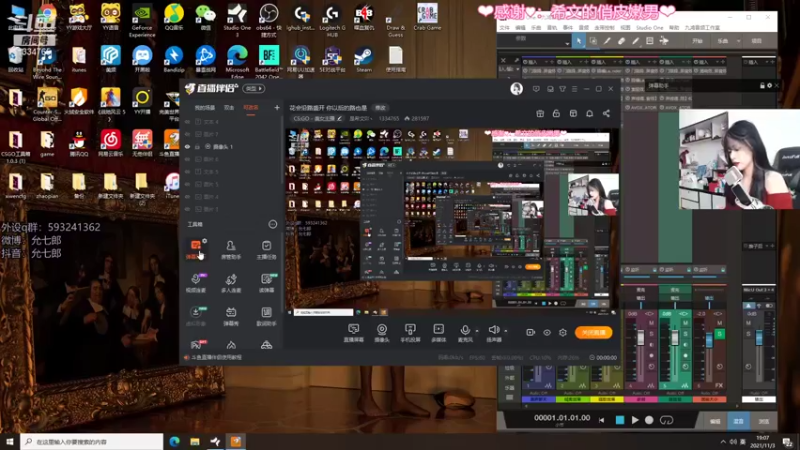Toggle the preview eye icon in bottom toolbar
Viewport: 800px width, 450px height.
(x=546, y=332)
